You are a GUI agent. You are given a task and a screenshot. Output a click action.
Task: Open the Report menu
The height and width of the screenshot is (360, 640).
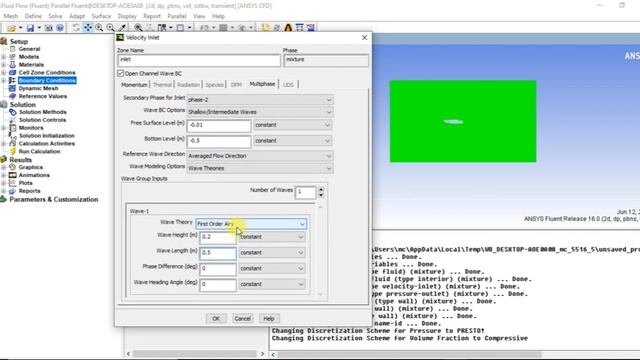coord(152,16)
